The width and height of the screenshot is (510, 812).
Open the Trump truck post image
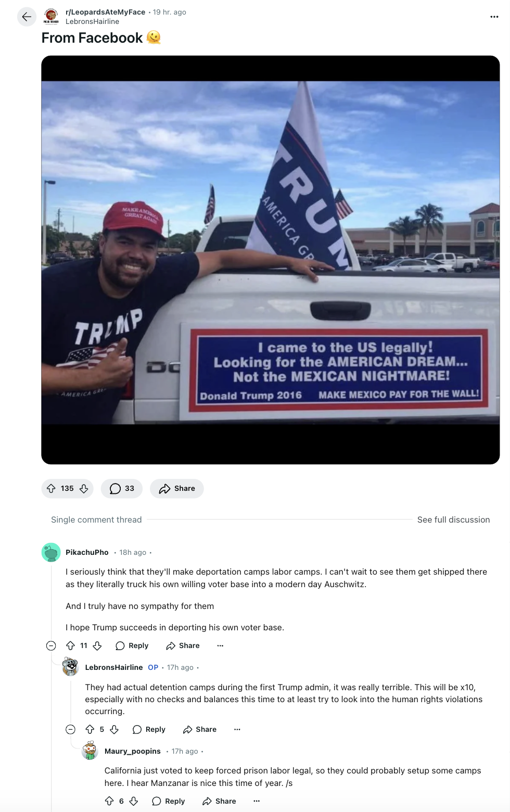(271, 260)
